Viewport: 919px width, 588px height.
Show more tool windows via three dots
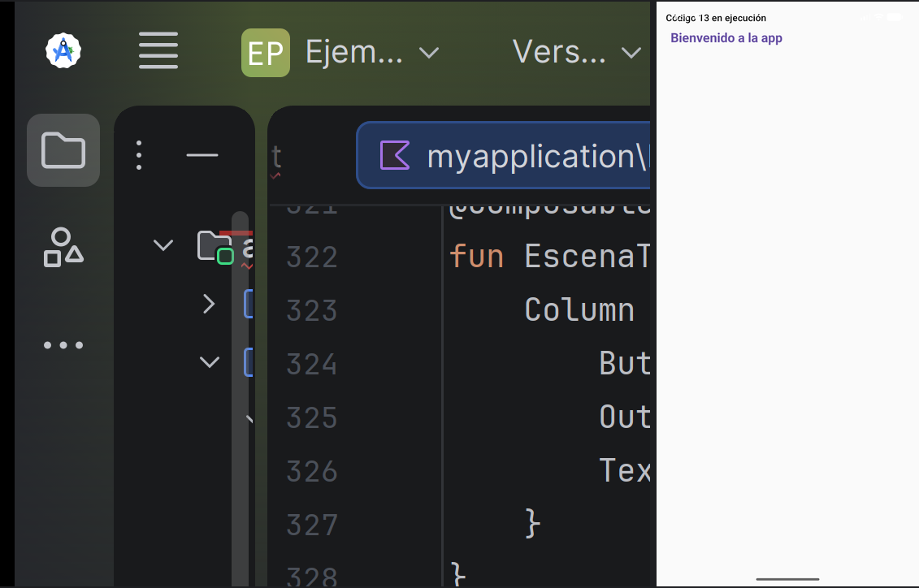click(x=63, y=345)
